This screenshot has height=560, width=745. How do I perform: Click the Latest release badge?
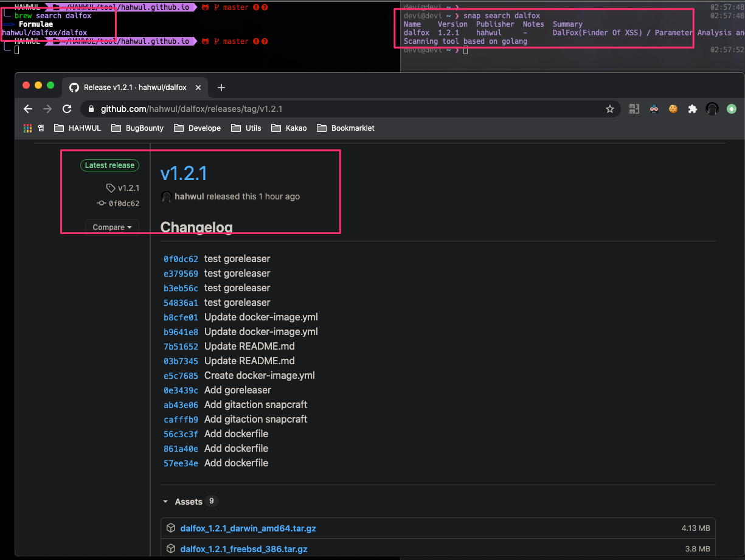(109, 165)
